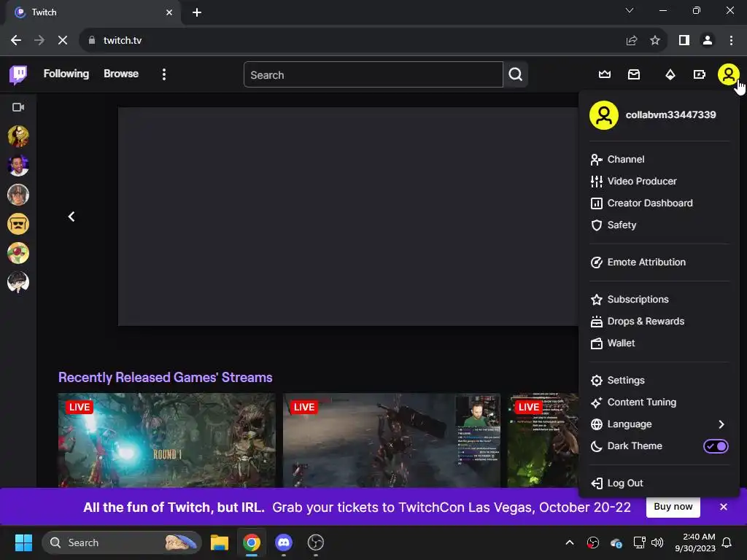This screenshot has height=560, width=747.
Task: Open the first followed channel avatar
Action: click(x=18, y=136)
